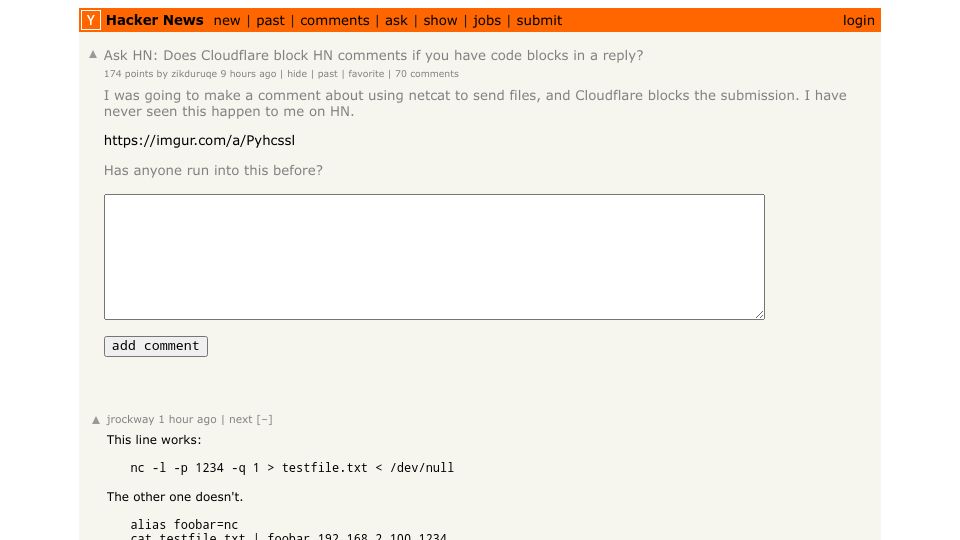The width and height of the screenshot is (960, 540).
Task: Search past submissions via story's past link
Action: point(328,73)
